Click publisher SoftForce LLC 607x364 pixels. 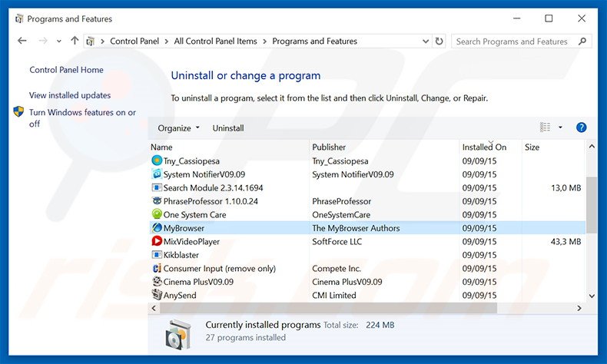tap(337, 241)
